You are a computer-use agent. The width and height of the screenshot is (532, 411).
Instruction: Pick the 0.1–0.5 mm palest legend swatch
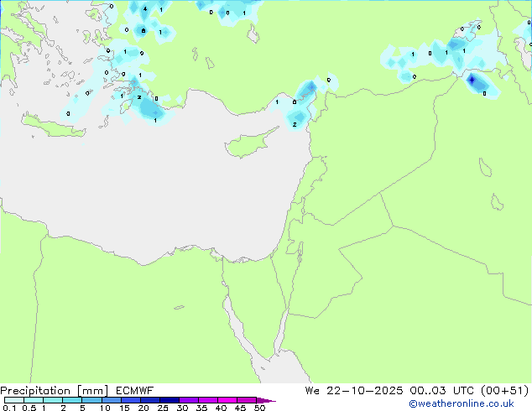coord(14,400)
